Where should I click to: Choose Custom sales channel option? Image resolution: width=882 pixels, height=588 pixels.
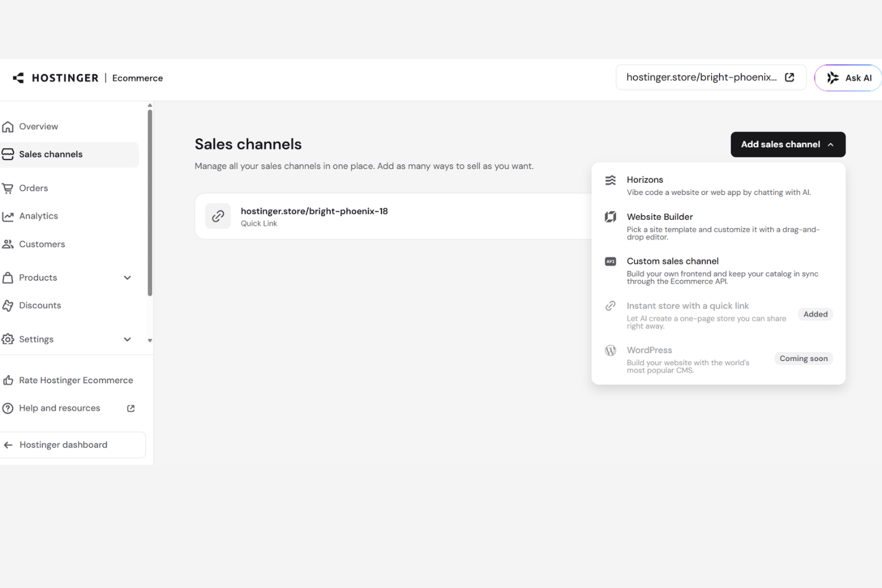click(718, 270)
